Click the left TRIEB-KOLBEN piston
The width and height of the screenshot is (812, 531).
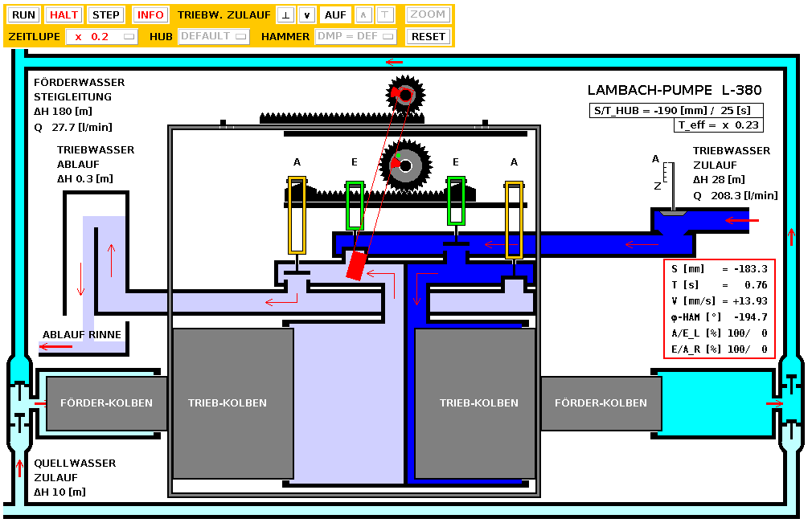click(x=233, y=403)
